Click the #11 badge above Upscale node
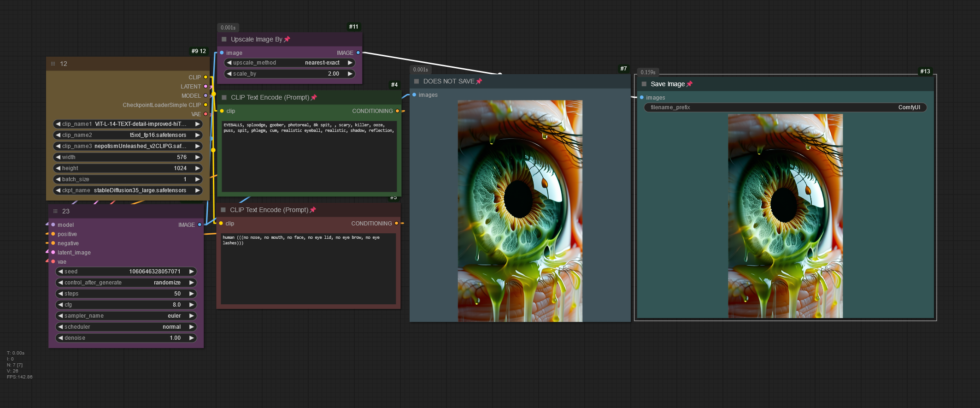 click(353, 27)
